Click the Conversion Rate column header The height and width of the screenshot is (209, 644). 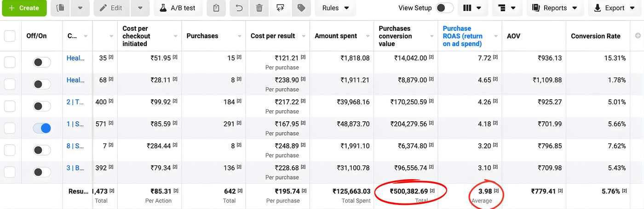(x=596, y=36)
